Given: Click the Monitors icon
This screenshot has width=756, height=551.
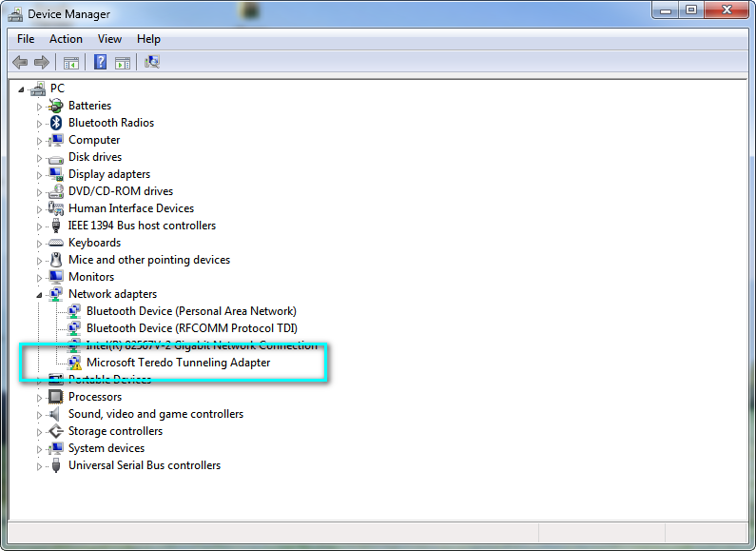Looking at the screenshot, I should click(x=56, y=277).
